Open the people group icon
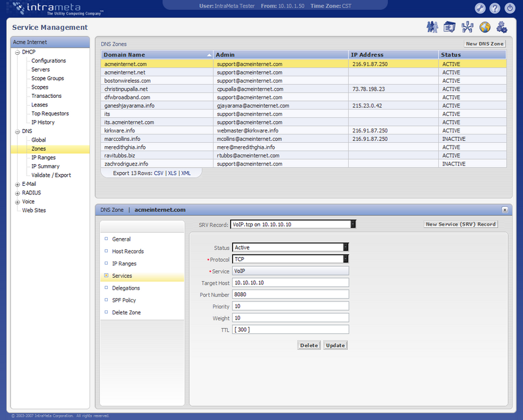Screen dimensions: 523x420 click(x=432, y=27)
